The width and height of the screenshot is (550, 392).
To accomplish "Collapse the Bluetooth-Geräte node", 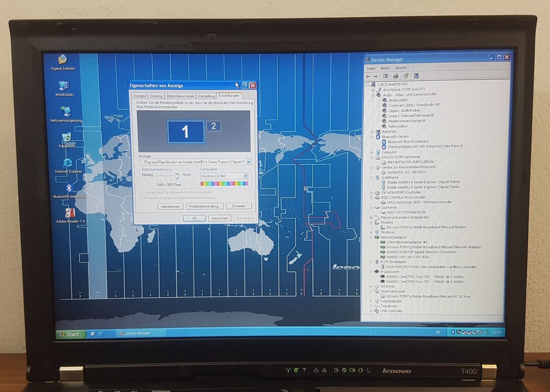I will click(372, 137).
